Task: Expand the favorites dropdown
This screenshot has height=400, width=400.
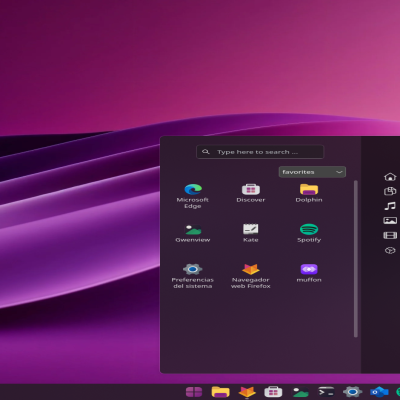Action: (312, 172)
